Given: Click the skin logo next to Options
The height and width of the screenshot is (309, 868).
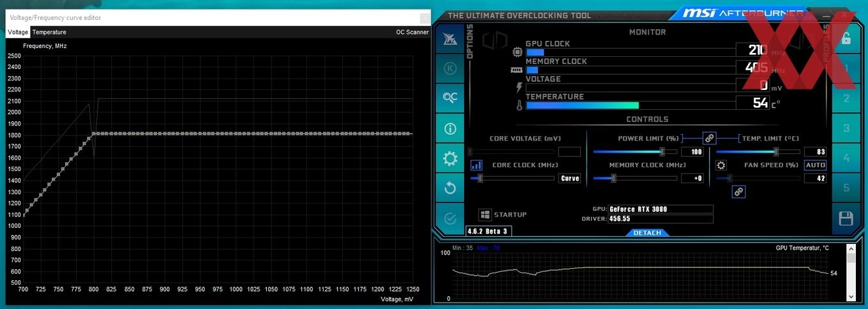Looking at the screenshot, I should pyautogui.click(x=494, y=41).
